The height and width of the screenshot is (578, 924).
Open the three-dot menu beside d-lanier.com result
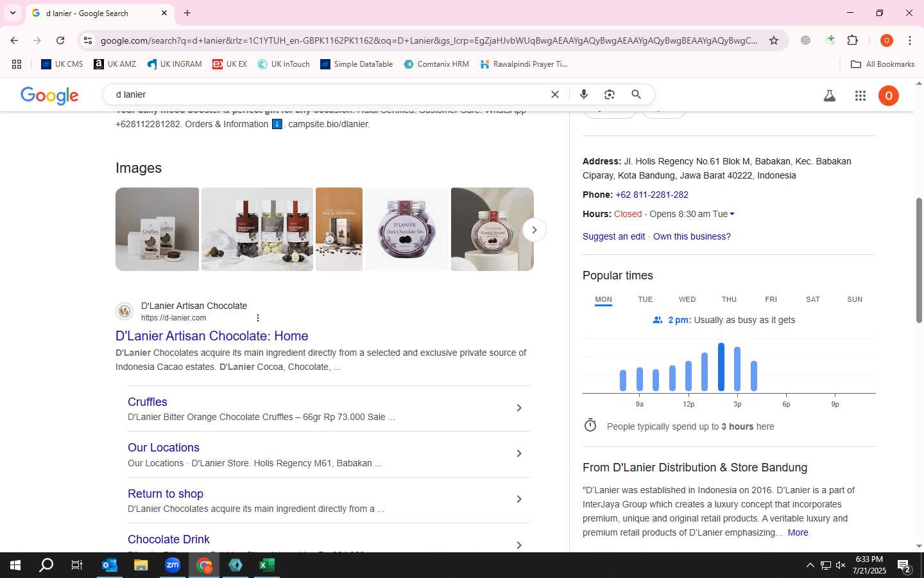coord(258,318)
